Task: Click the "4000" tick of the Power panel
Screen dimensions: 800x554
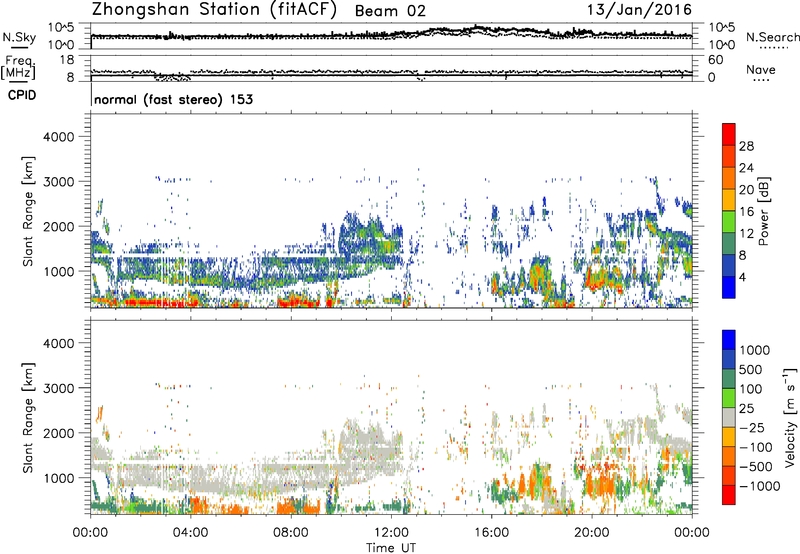Action: 59,137
